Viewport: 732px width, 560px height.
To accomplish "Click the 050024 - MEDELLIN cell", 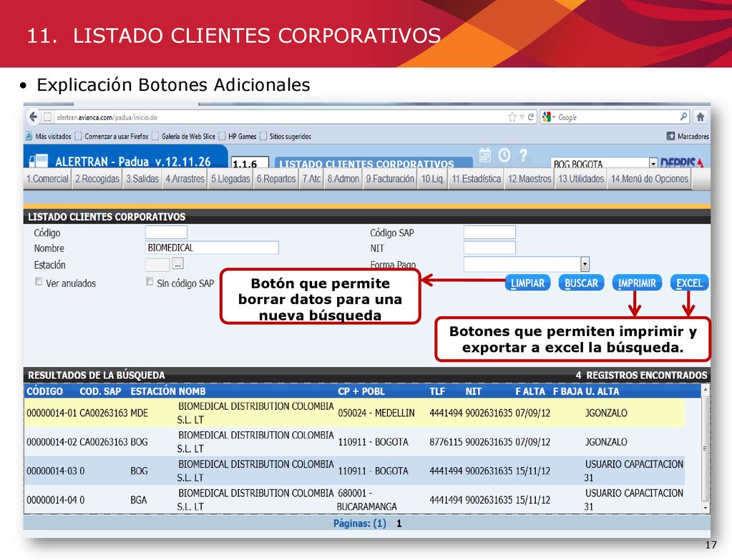I will click(376, 413).
